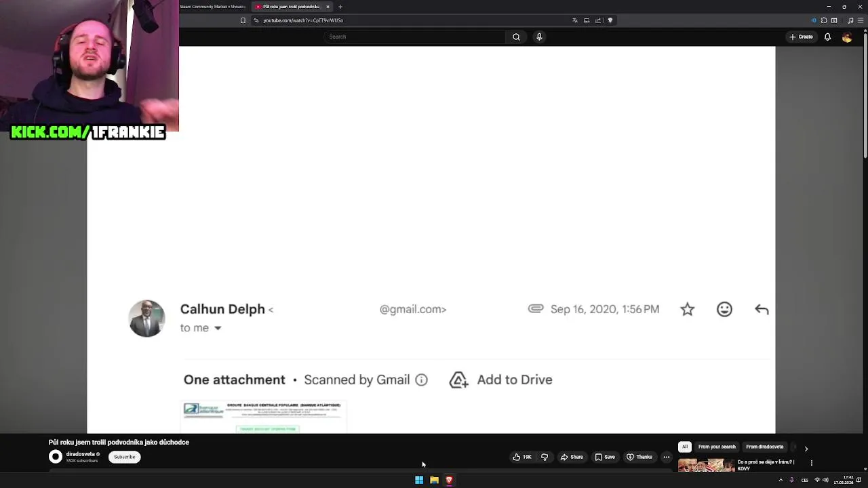Start voice search with the microphone

point(539,37)
